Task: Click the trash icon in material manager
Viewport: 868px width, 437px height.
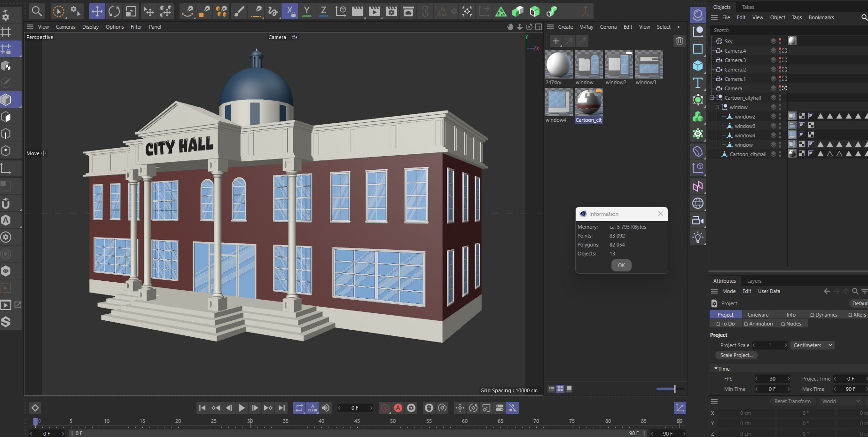Action: tap(680, 41)
